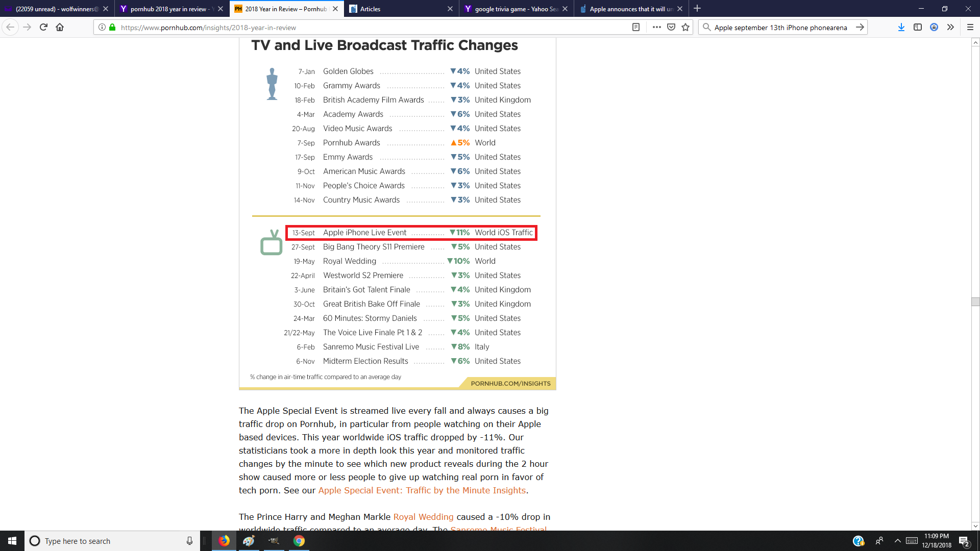Show hidden system tray icons
The width and height of the screenshot is (980, 551).
[x=897, y=541]
